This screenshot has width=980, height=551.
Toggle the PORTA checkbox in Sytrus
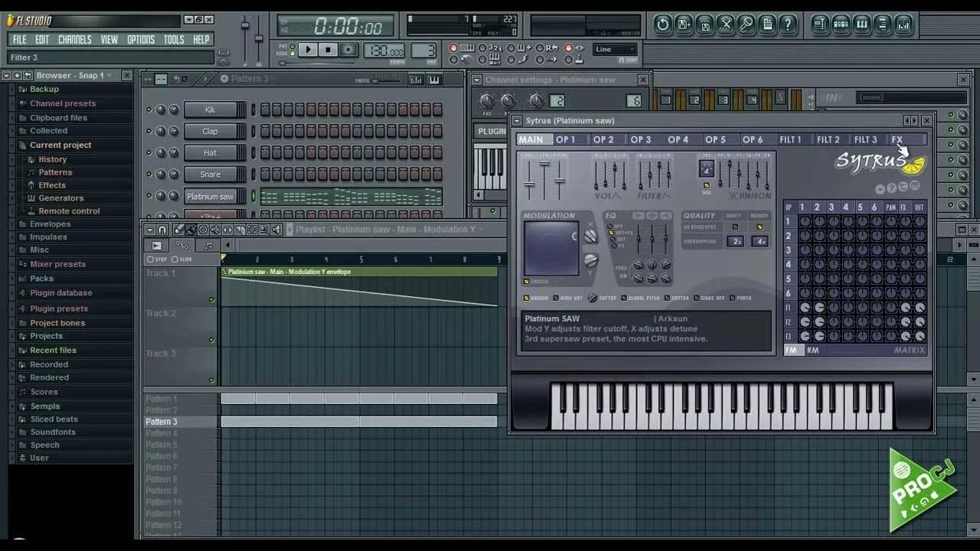coord(732,298)
